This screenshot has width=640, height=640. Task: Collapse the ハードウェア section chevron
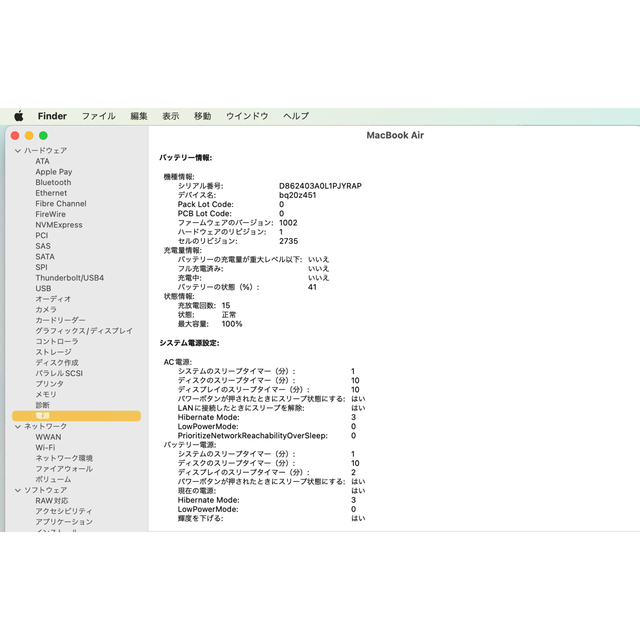click(18, 151)
